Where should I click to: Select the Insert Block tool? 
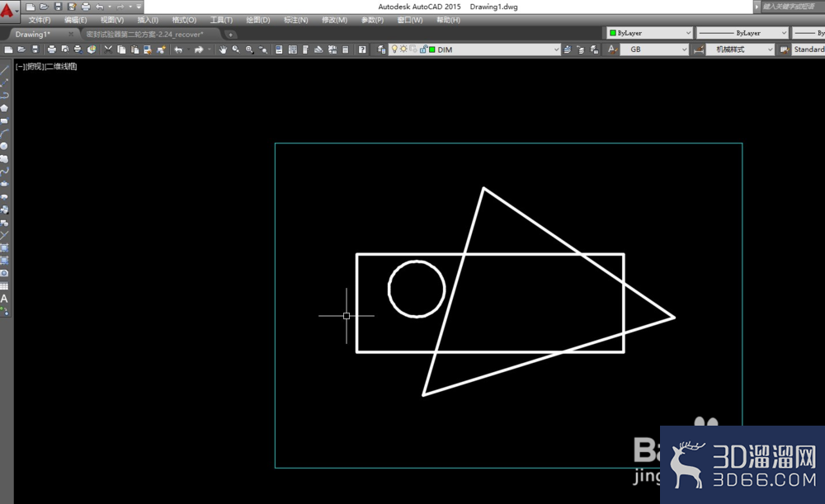(4, 210)
